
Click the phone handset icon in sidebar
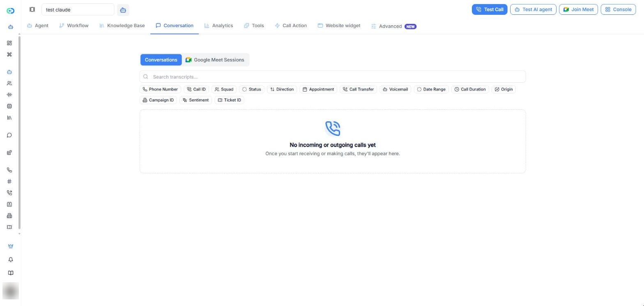pyautogui.click(x=9, y=170)
